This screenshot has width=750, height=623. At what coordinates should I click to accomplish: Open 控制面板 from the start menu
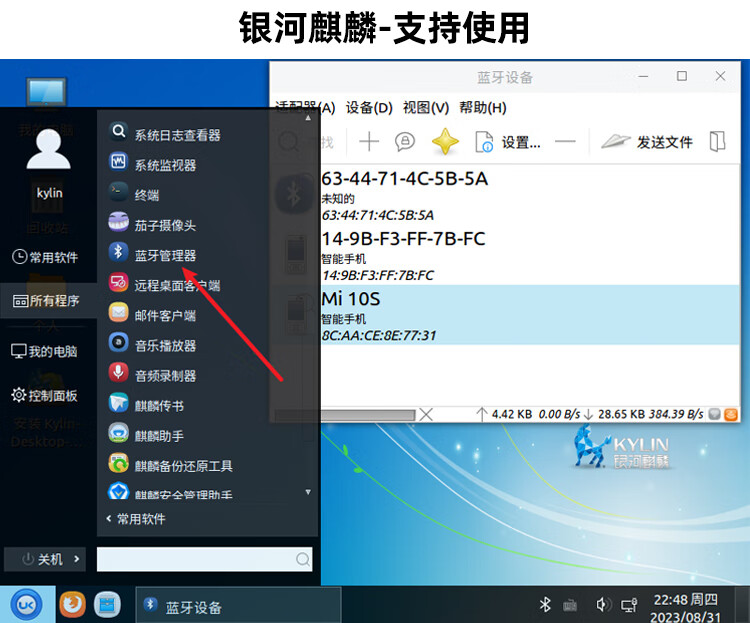pos(44,395)
